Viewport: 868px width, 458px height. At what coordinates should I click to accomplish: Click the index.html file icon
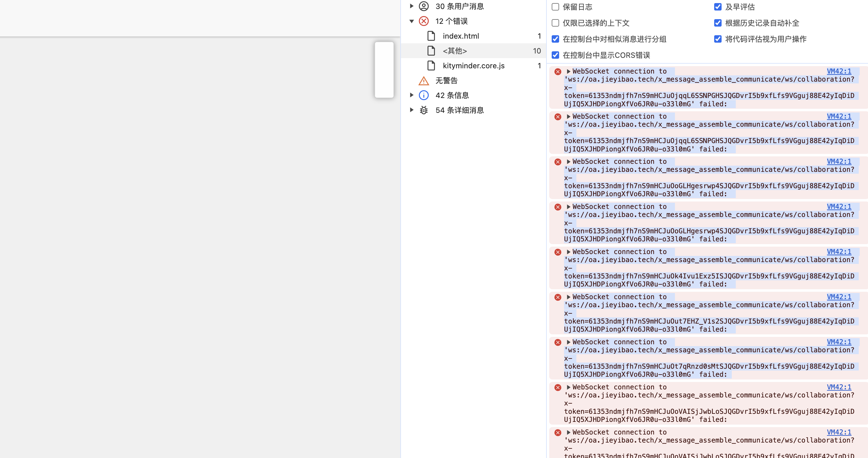click(x=431, y=36)
